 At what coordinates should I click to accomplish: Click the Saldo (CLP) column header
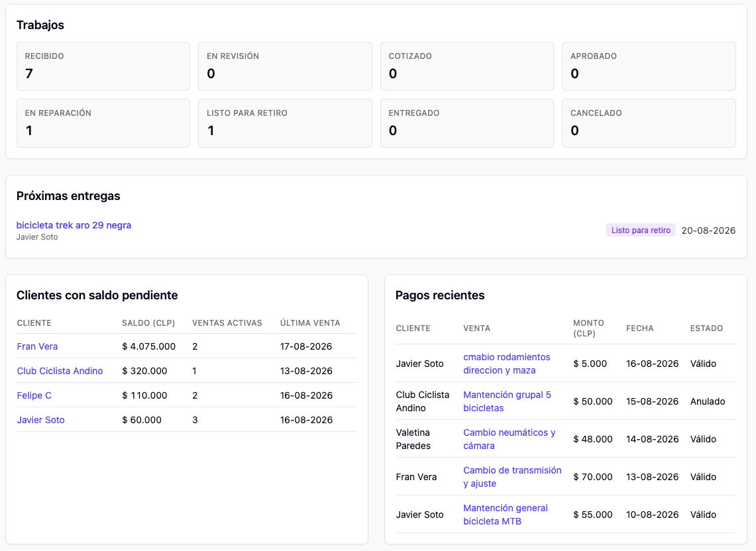pyautogui.click(x=148, y=323)
